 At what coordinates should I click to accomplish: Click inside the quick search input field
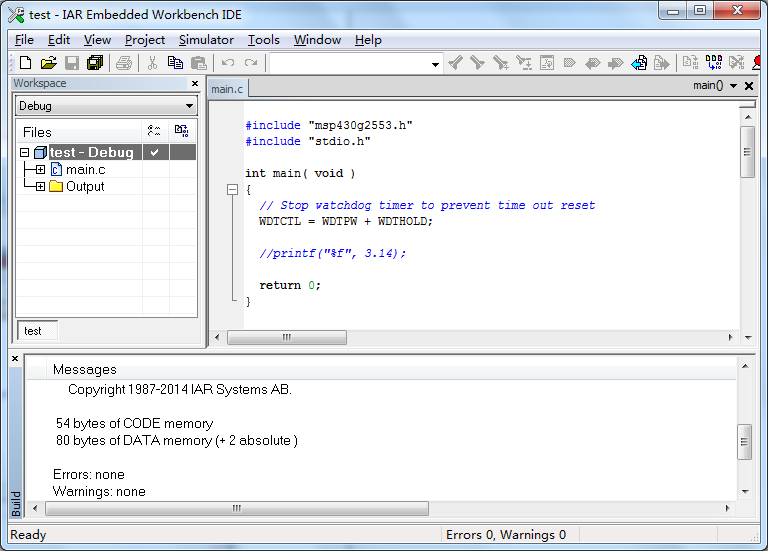(349, 64)
